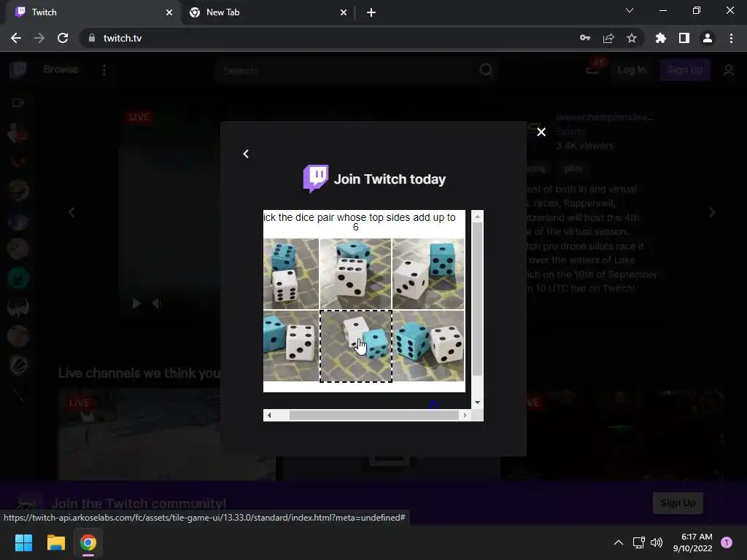
Task: Open the Twitch notifications inbox icon
Action: (x=592, y=70)
